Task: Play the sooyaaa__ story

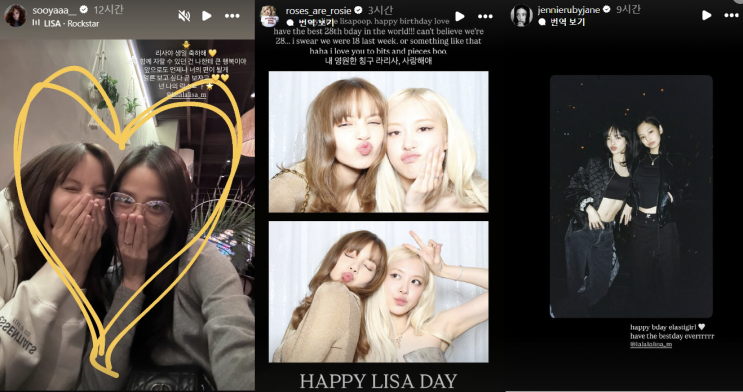Action: [x=207, y=16]
